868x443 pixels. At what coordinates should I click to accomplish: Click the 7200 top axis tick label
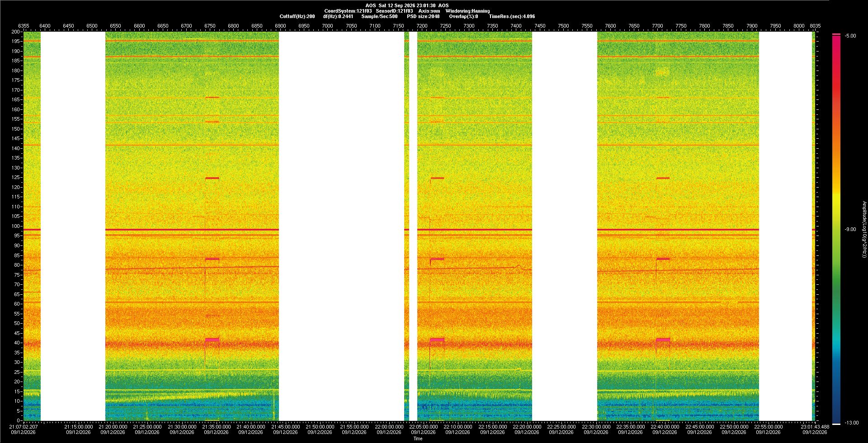tap(422, 26)
